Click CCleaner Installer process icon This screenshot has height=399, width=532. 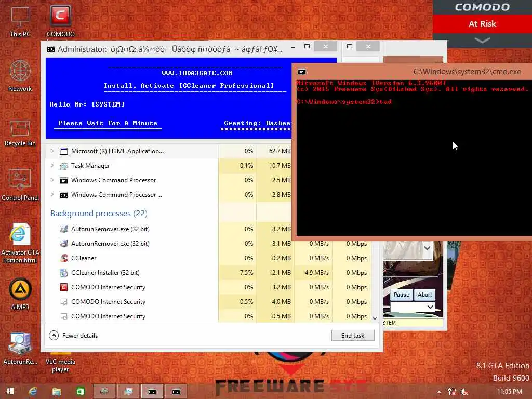pyautogui.click(x=64, y=273)
